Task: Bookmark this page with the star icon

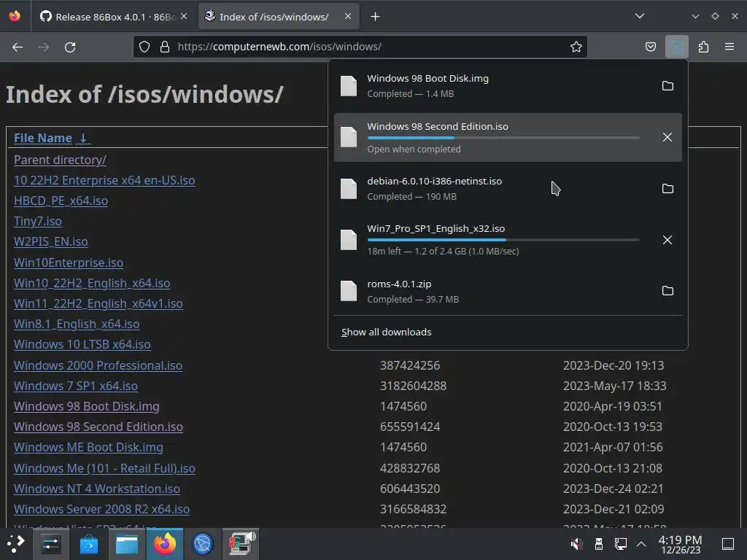Action: [576, 47]
